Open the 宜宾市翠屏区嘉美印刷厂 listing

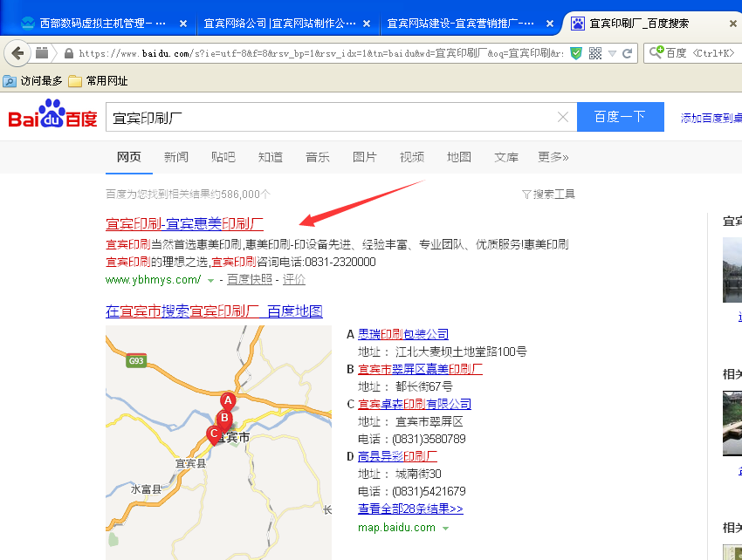[x=420, y=369]
